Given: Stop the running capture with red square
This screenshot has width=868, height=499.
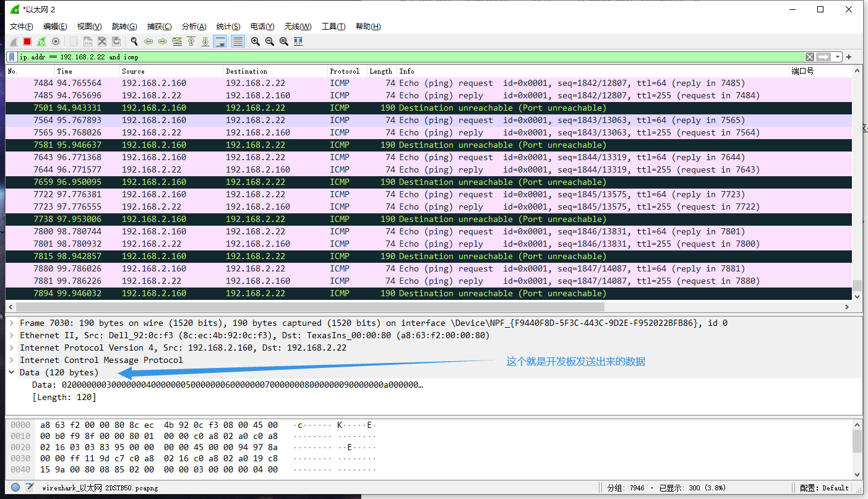Looking at the screenshot, I should [x=27, y=41].
